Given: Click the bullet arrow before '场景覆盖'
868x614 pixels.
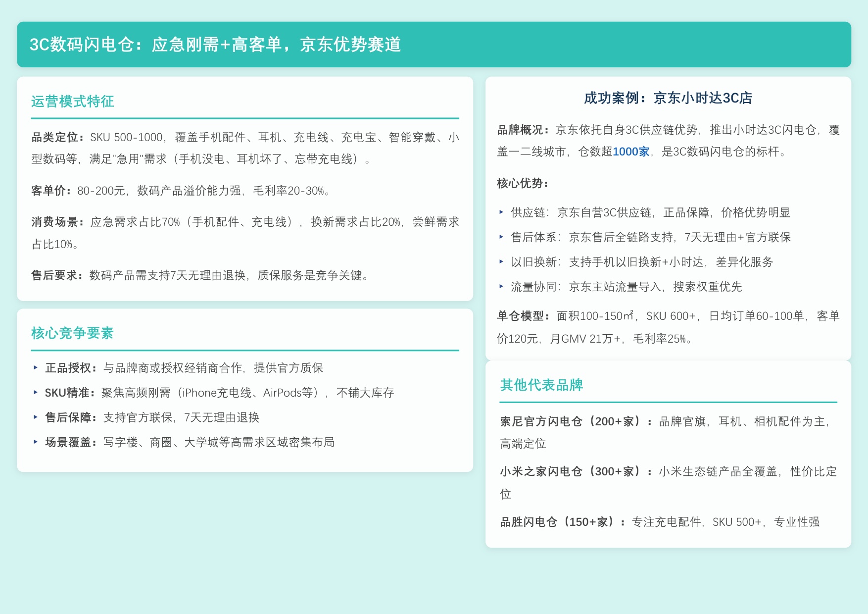Looking at the screenshot, I should (36, 442).
